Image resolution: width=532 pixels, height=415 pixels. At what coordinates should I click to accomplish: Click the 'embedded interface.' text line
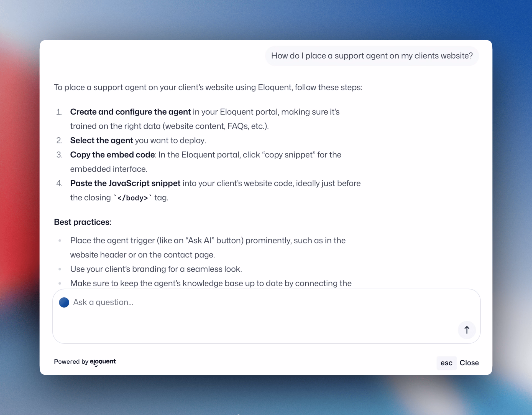109,169
